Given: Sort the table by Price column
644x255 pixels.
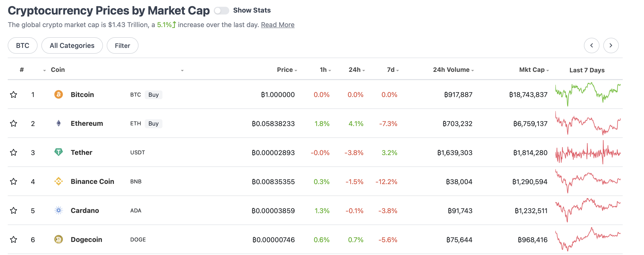Looking at the screenshot, I should (287, 70).
